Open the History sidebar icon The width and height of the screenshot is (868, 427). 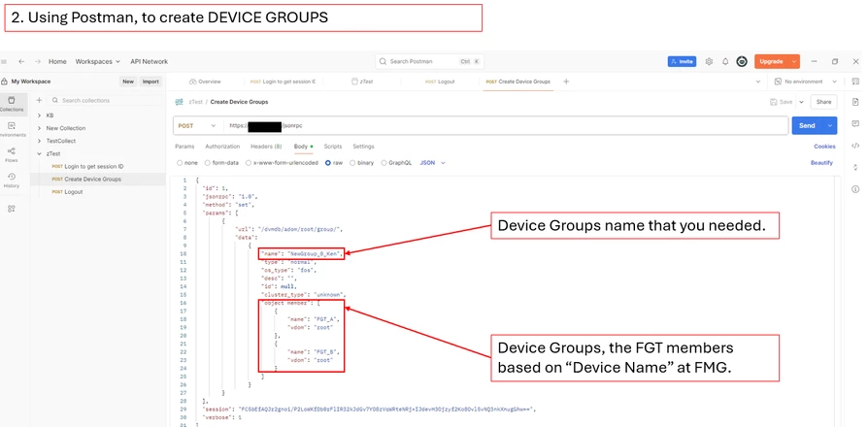coord(12,180)
